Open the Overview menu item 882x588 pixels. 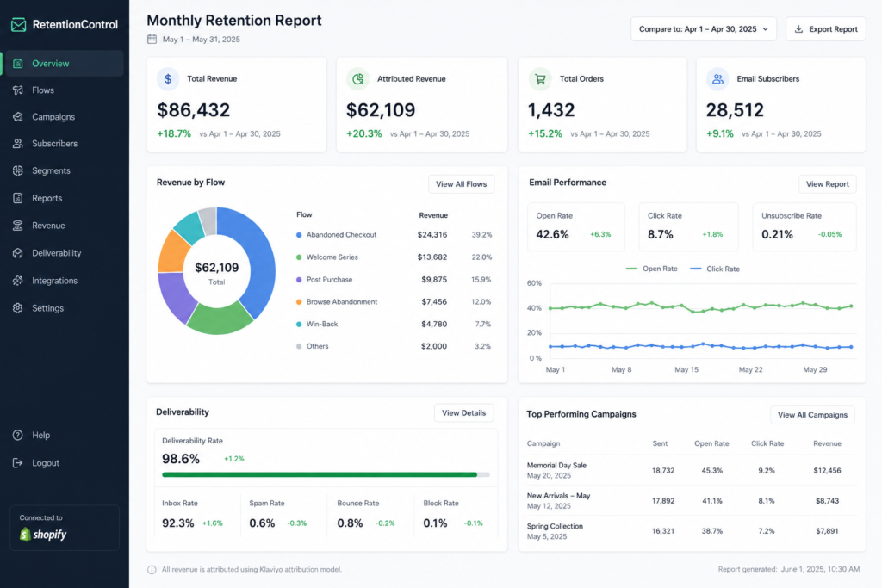coord(63,64)
